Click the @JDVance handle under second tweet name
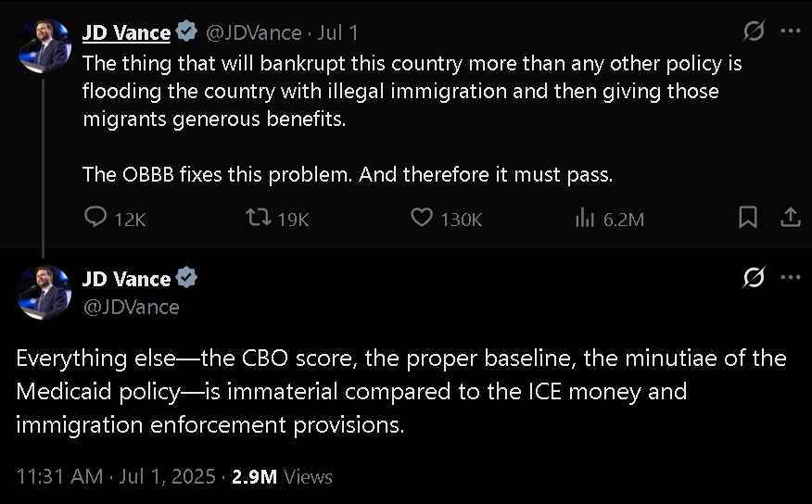This screenshot has height=504, width=812. pyautogui.click(x=132, y=307)
